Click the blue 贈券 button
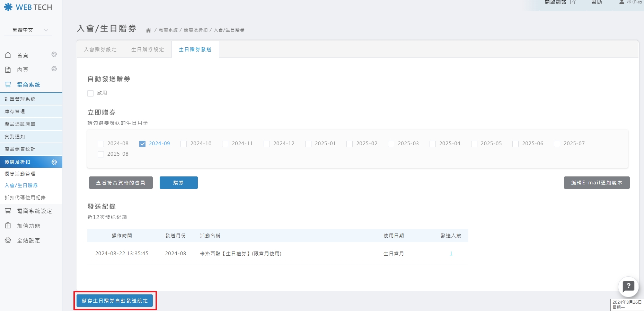The image size is (644, 311). [178, 183]
